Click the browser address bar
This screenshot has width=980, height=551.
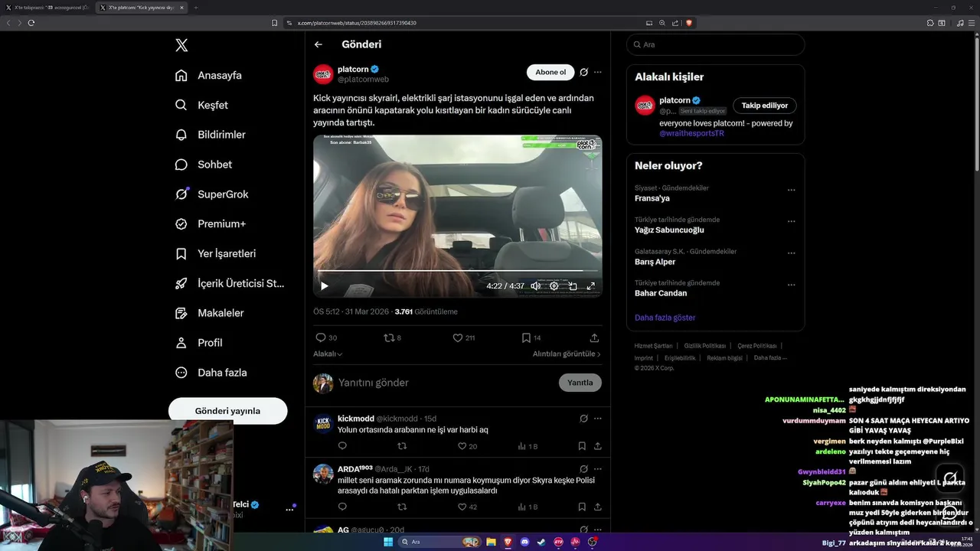click(x=459, y=23)
